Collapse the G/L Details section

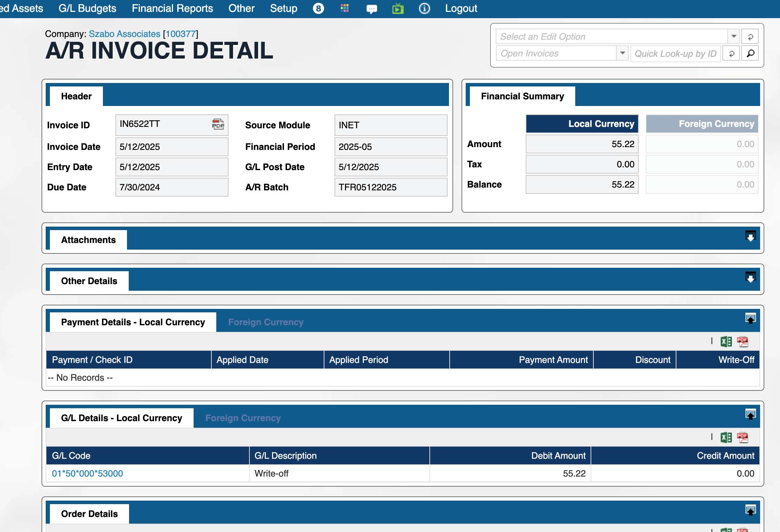pos(750,414)
